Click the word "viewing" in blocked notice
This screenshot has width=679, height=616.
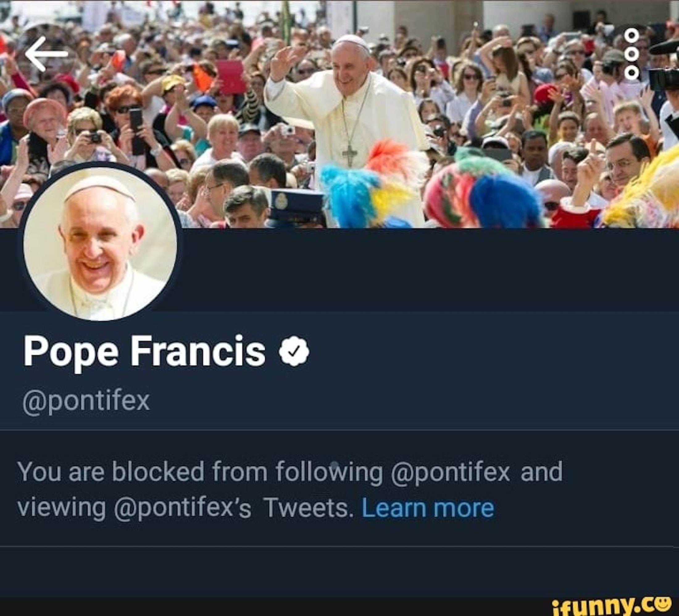[62, 508]
